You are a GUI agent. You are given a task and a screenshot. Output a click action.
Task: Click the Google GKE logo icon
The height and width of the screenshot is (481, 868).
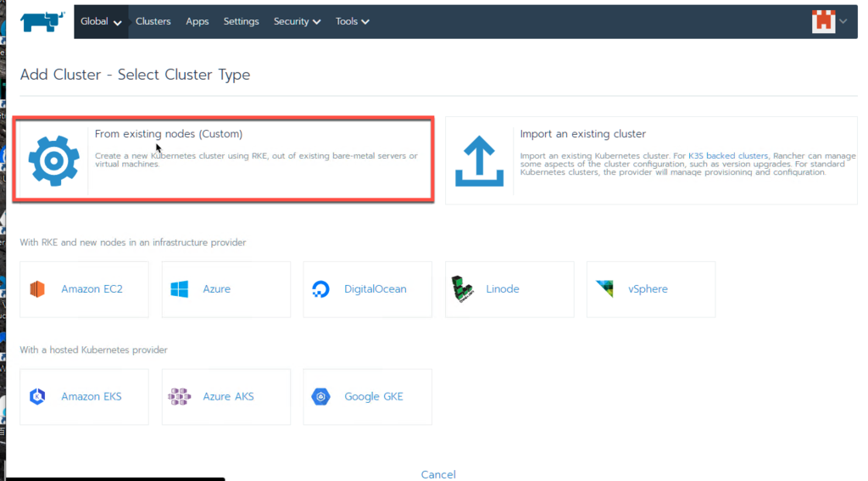[x=320, y=397]
